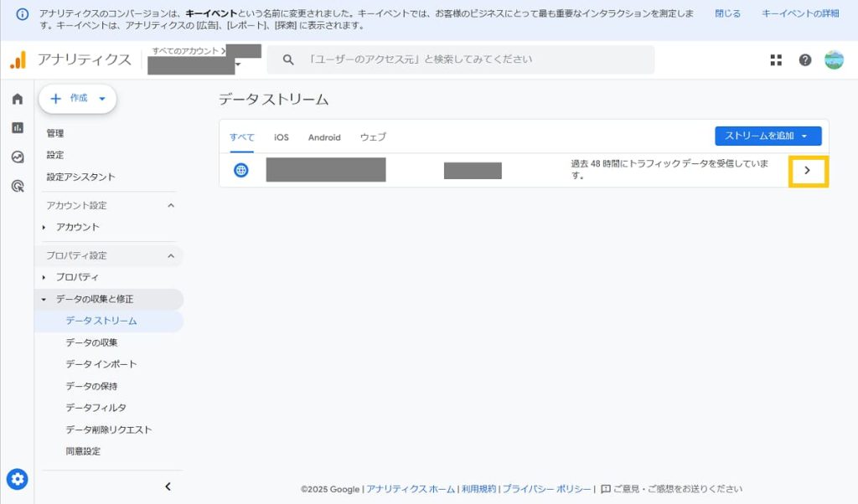Collapse the sidebar with left chevron

tap(168, 486)
